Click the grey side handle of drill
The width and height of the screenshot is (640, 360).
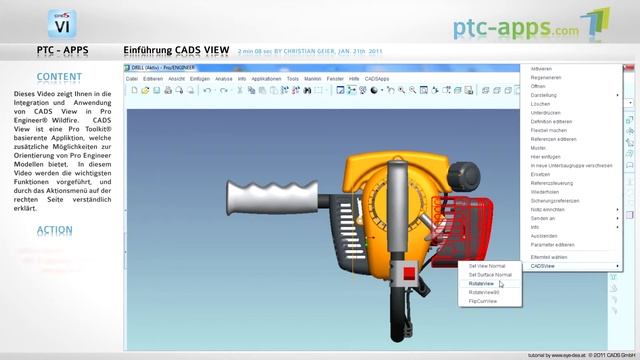tap(272, 198)
